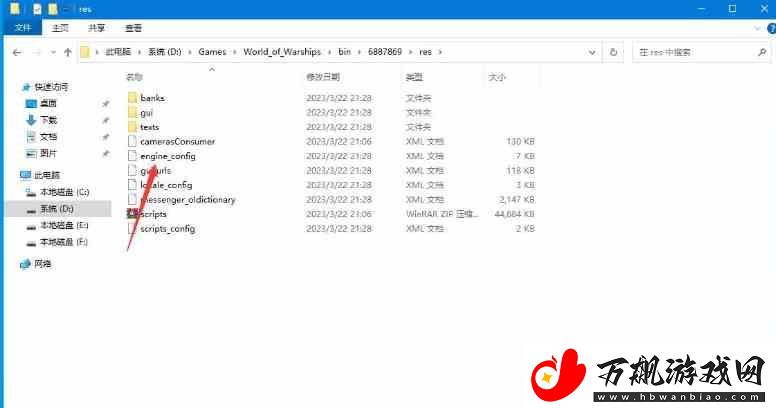Focus the res search box
The width and height of the screenshot is (776, 408).
coord(700,52)
